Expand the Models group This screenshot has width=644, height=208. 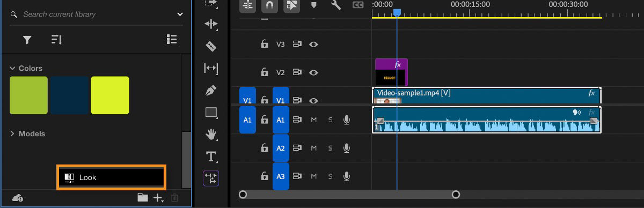13,133
